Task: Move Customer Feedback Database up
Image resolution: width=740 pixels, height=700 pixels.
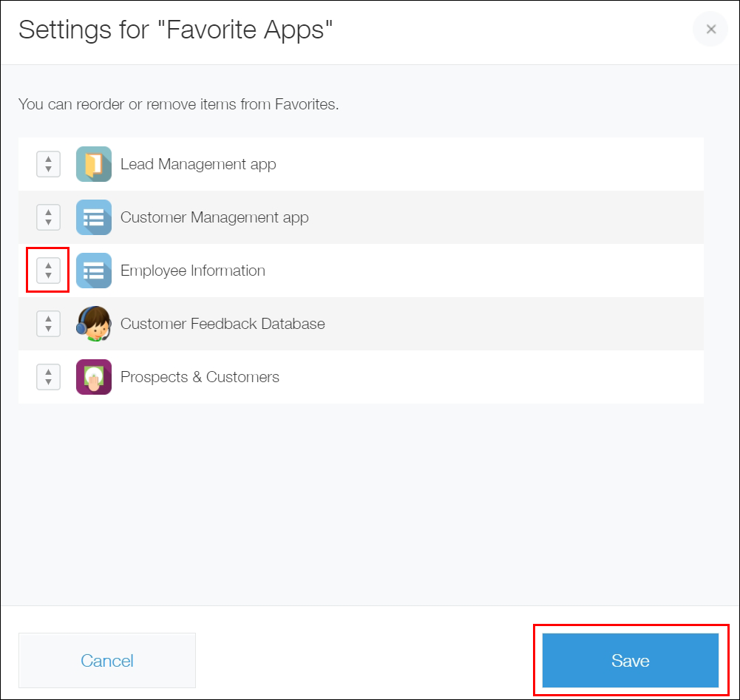Action: pos(48,319)
